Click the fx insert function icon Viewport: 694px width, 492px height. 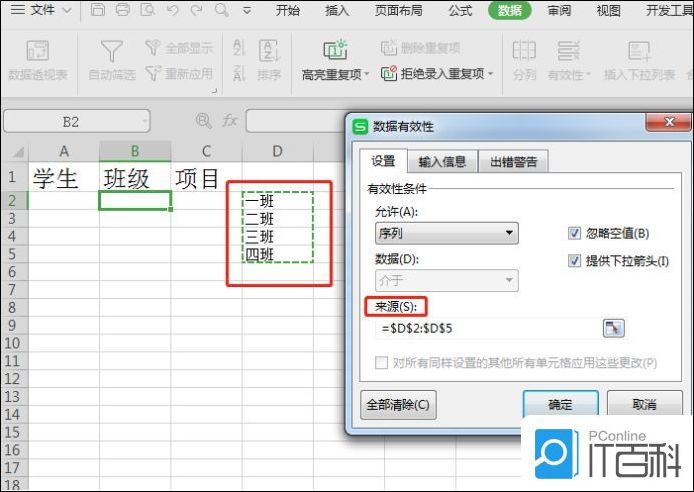[230, 120]
